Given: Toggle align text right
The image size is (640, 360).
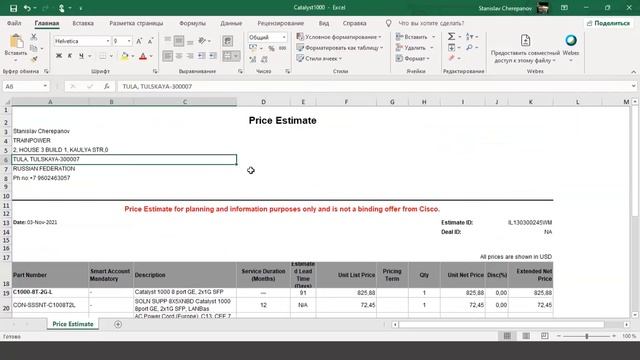Looking at the screenshot, I should click(190, 56).
